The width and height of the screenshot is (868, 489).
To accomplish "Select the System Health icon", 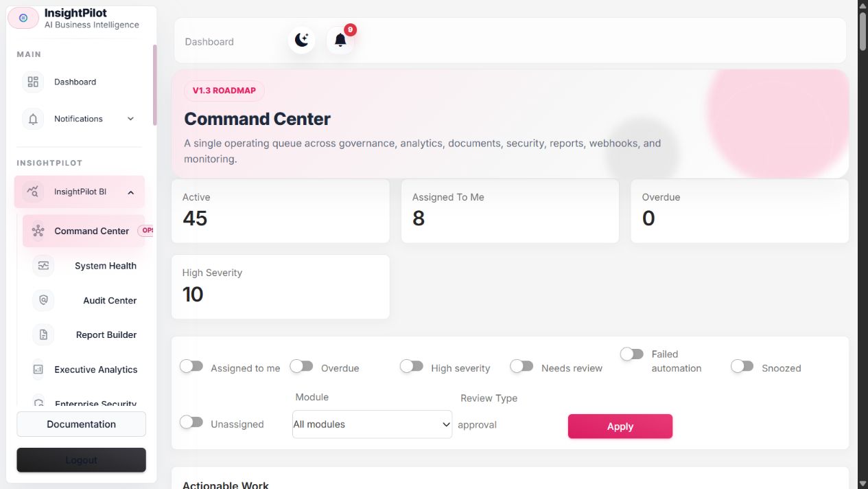I will (43, 266).
